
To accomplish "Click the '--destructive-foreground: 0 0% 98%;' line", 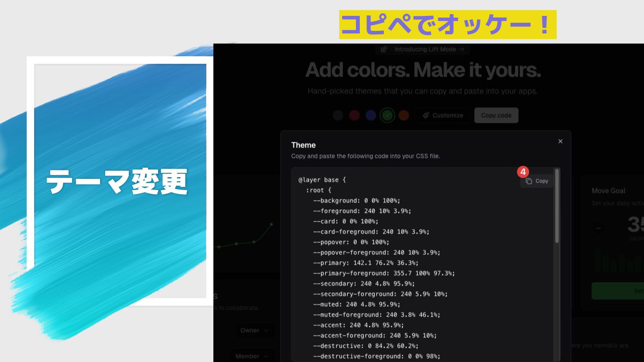I will [377, 356].
